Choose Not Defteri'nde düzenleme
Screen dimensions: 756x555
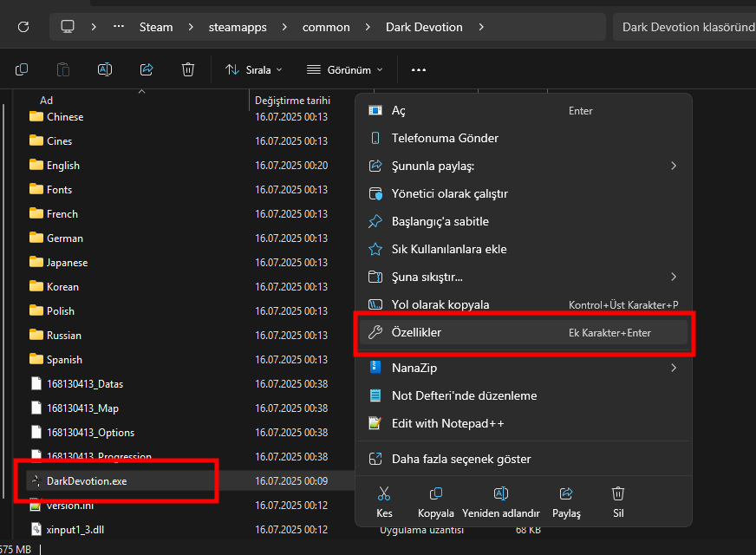524,395
